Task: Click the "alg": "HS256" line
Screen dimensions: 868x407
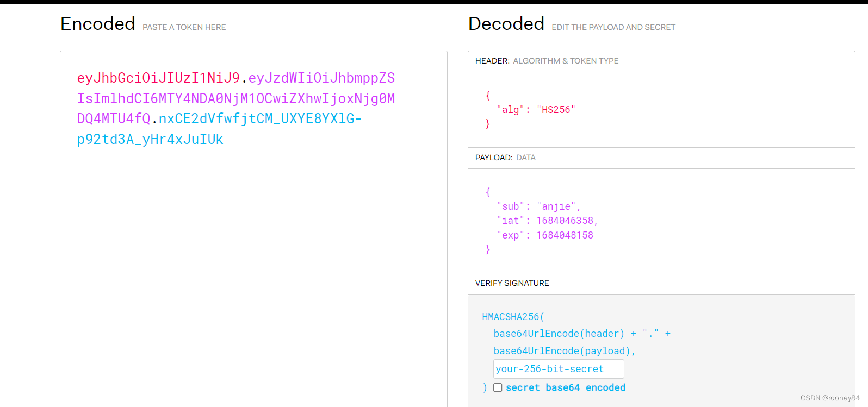Action: pos(536,110)
